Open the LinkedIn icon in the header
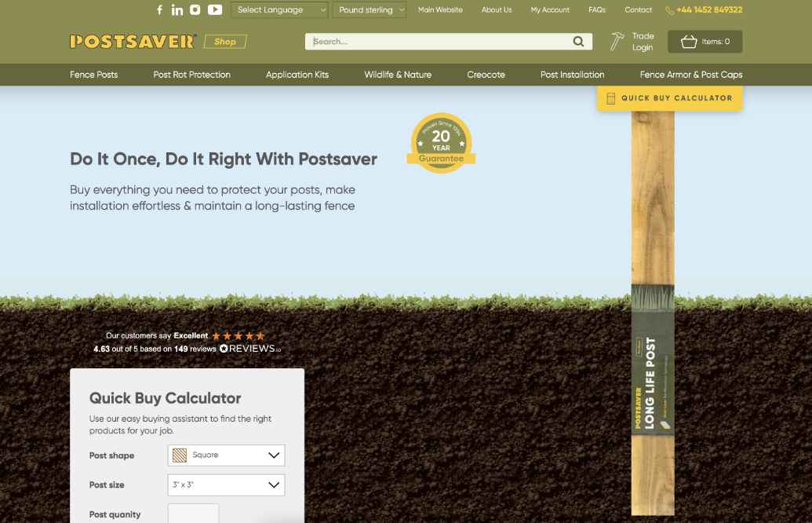The width and height of the screenshot is (812, 523). click(177, 10)
